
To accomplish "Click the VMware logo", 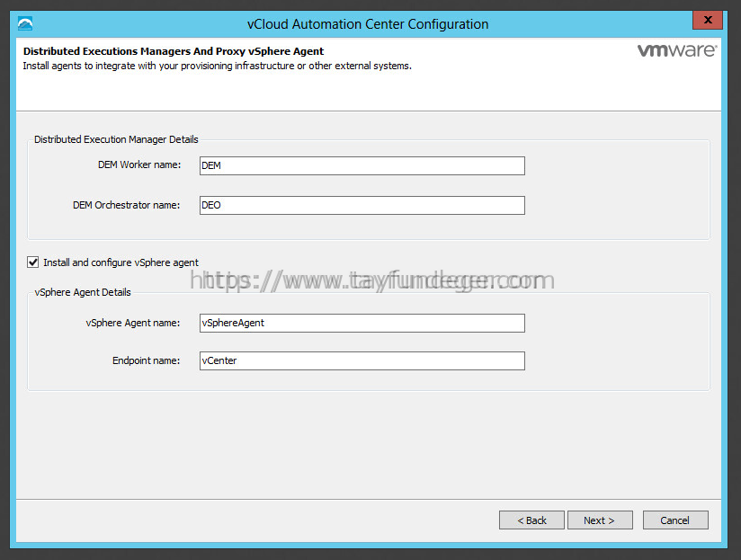I will point(677,50).
